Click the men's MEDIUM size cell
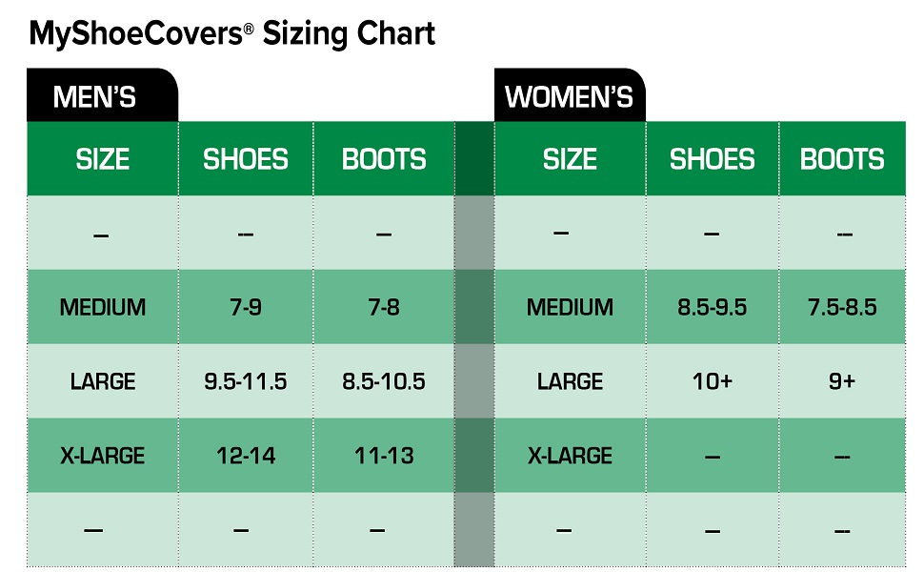This screenshot has height=572, width=924. 103,307
